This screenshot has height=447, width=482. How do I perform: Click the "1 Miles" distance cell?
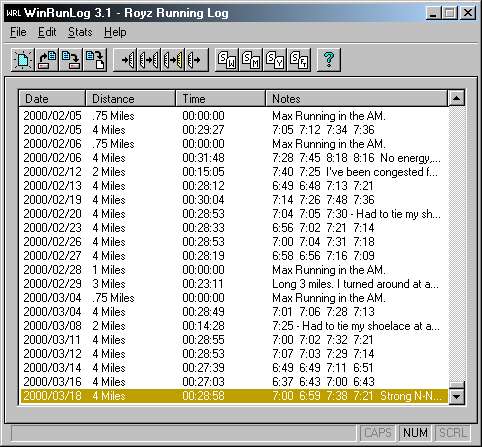pyautogui.click(x=109, y=270)
